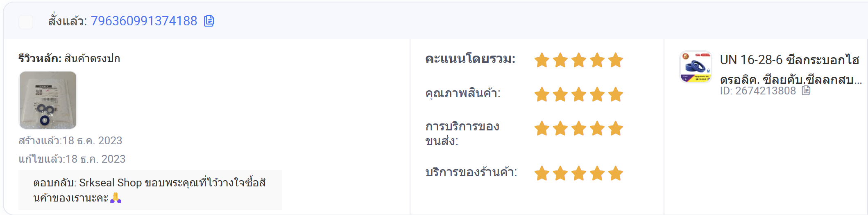Open the UN 16-28-6 product image

[x=696, y=67]
